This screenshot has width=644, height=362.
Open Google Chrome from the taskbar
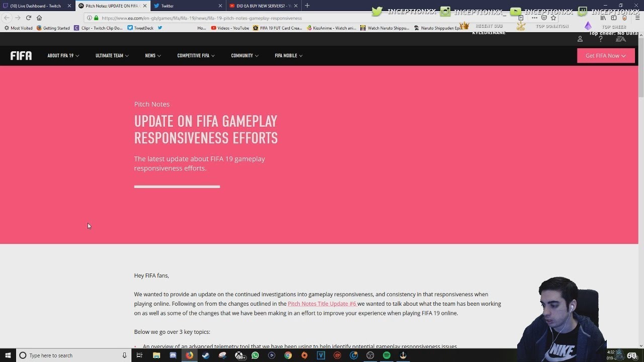[288, 355]
